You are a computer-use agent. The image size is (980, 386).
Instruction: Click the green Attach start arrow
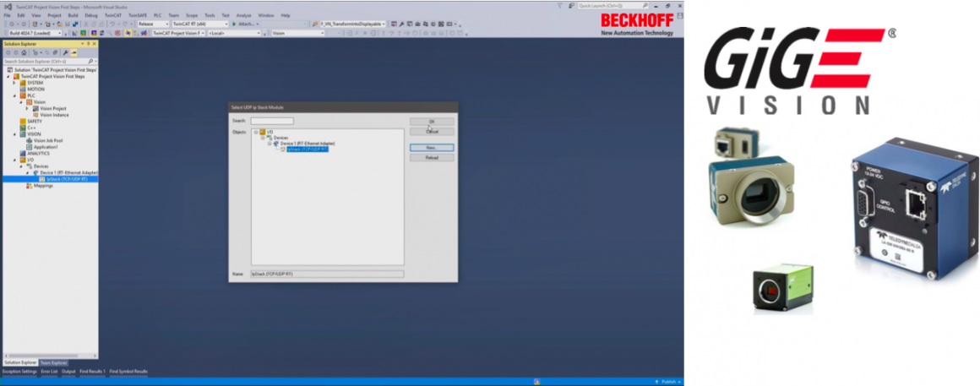pos(234,24)
